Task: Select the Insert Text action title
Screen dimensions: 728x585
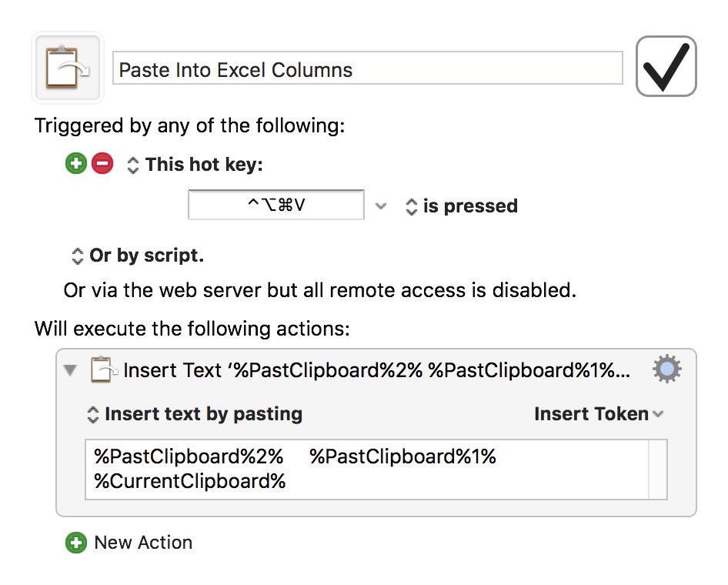Action: coord(376,370)
